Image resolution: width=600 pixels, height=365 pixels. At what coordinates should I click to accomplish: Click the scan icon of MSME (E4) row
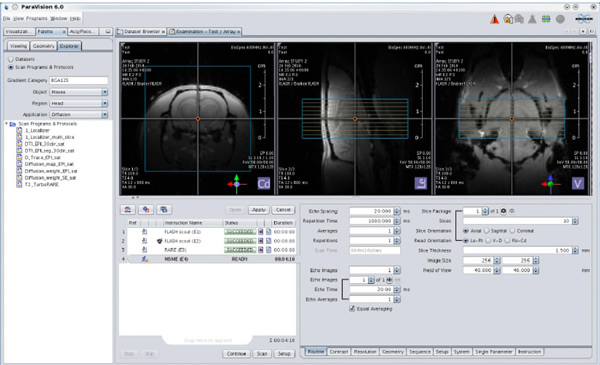coord(145,259)
